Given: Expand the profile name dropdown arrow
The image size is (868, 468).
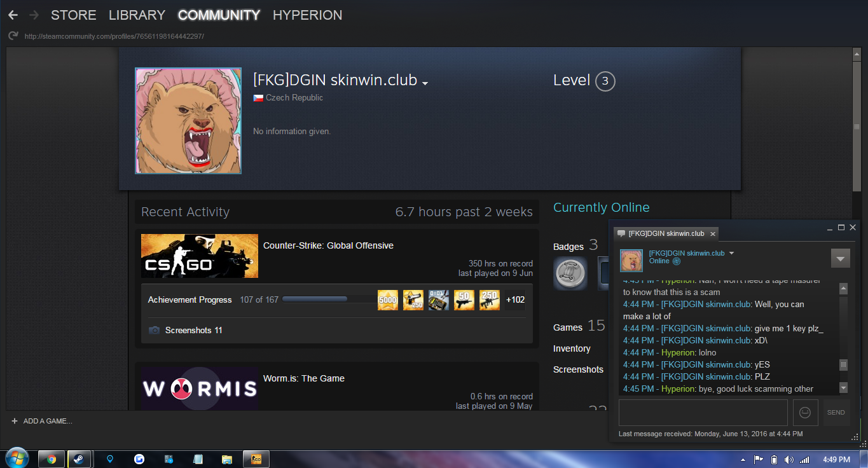Looking at the screenshot, I should (425, 83).
